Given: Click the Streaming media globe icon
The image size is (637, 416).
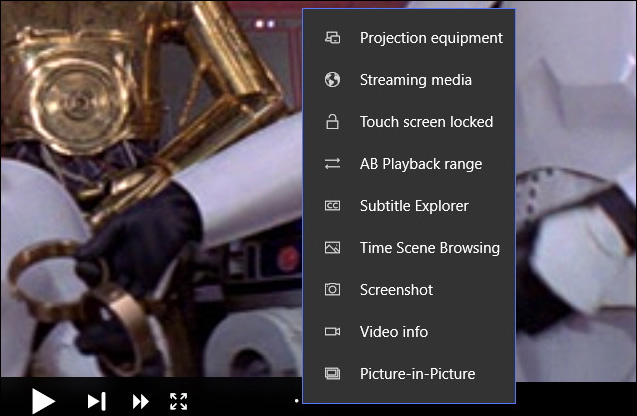Looking at the screenshot, I should point(333,80).
